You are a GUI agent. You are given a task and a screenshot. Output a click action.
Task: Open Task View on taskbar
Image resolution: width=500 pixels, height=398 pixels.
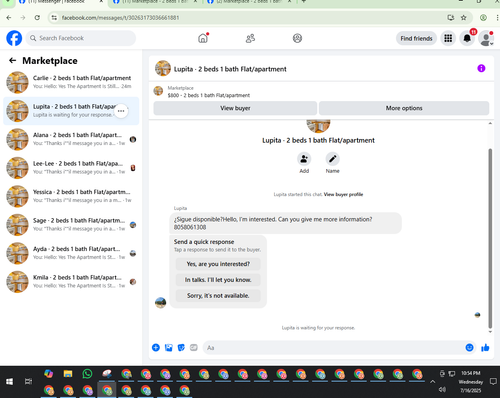point(29,382)
